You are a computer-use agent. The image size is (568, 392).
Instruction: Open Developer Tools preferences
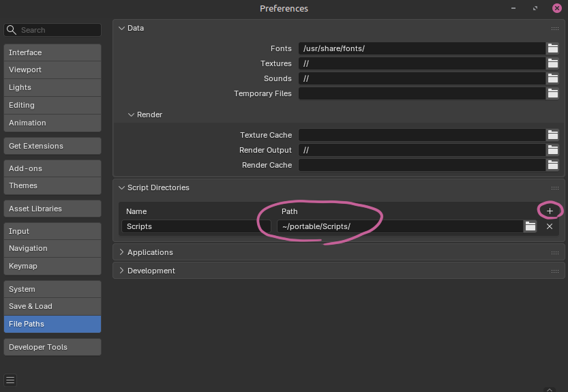click(53, 347)
